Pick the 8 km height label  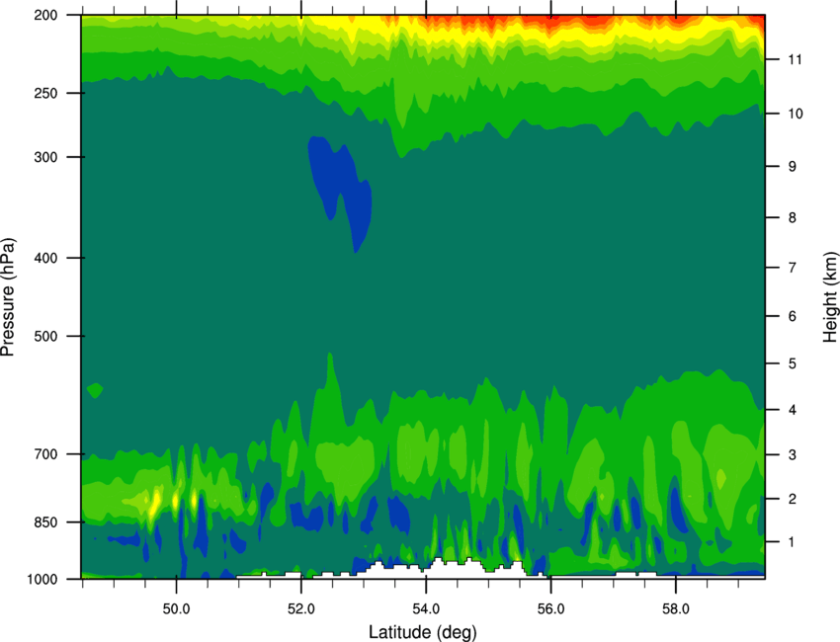pos(793,217)
